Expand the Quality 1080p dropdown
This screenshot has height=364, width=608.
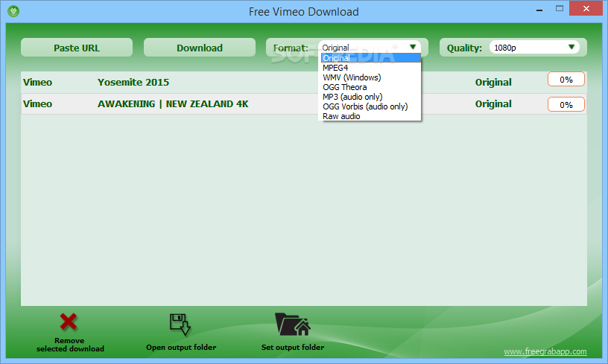534,47
